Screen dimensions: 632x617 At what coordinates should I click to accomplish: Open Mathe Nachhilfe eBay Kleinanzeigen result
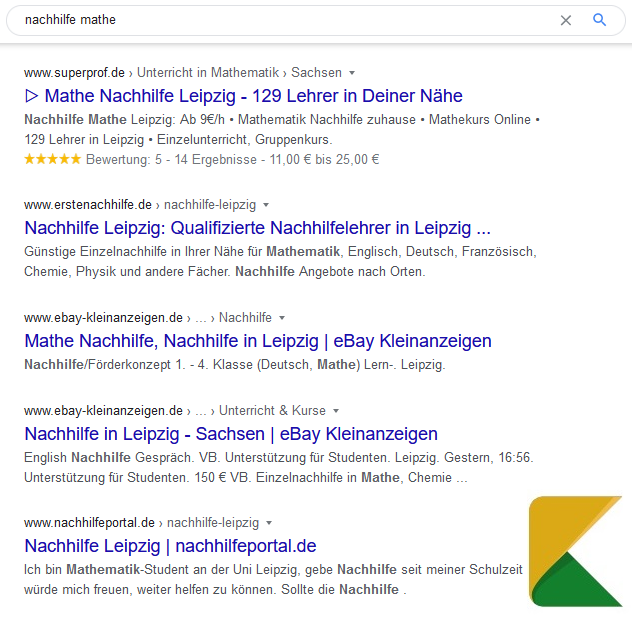click(258, 341)
